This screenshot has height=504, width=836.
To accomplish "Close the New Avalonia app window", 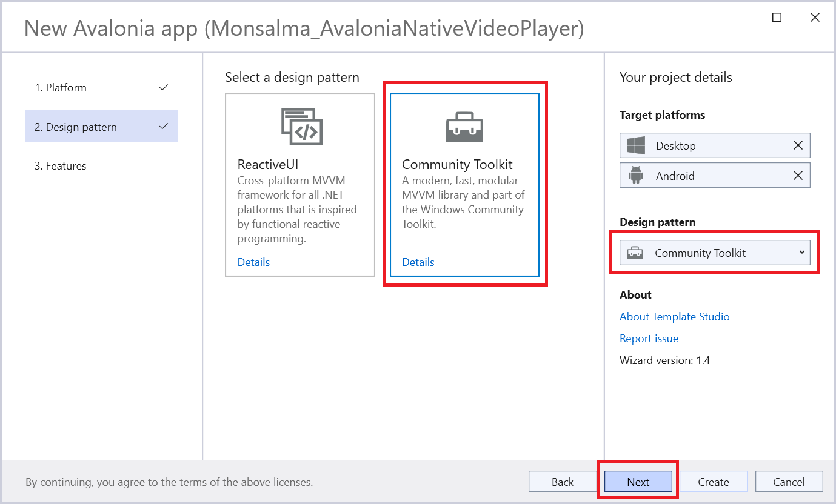I will pyautogui.click(x=815, y=18).
